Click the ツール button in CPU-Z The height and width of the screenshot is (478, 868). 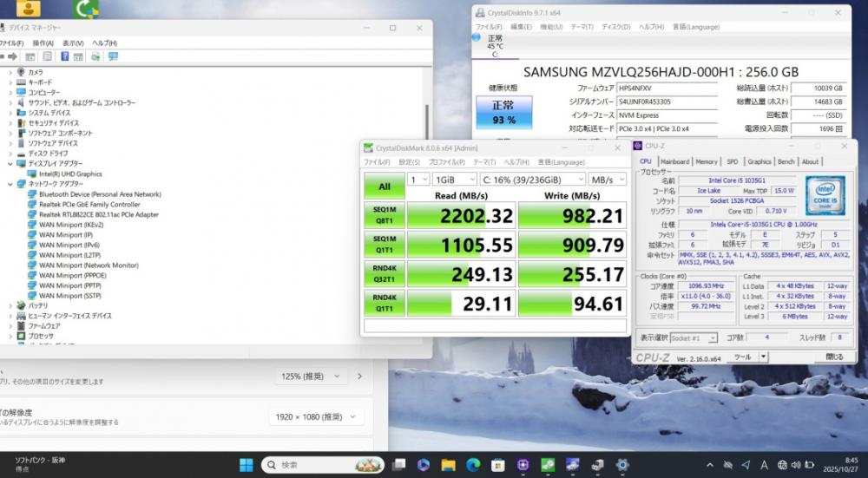click(x=742, y=357)
